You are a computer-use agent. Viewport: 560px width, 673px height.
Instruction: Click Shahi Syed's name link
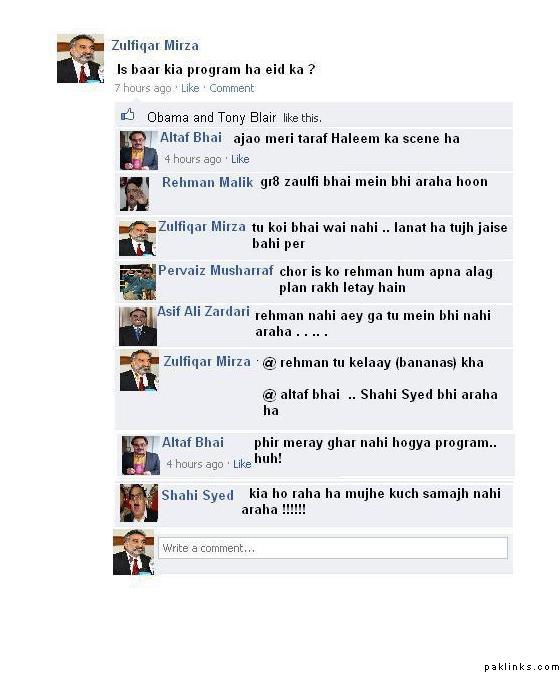[197, 495]
